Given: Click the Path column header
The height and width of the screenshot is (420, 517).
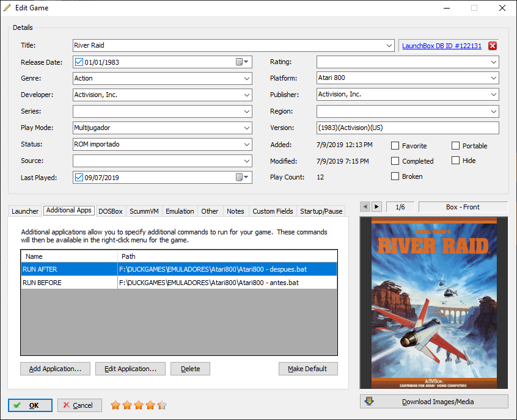Looking at the screenshot, I should 227,256.
